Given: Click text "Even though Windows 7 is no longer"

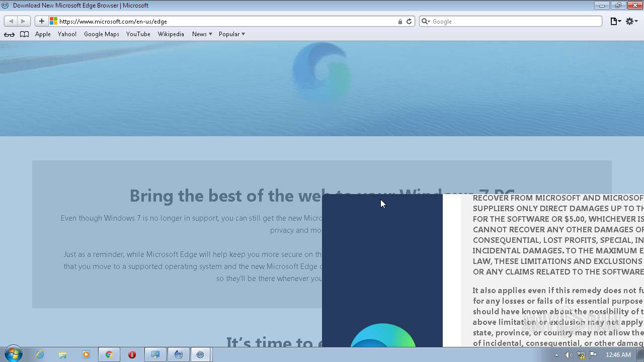Looking at the screenshot, I should pyautogui.click(x=191, y=224).
